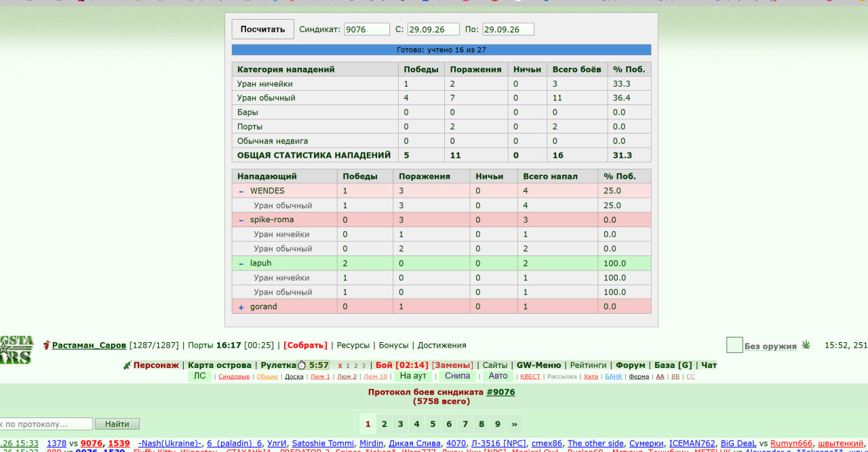Click the gun icon before Персонаж
Screen dimensions: 868x452
[127, 365]
